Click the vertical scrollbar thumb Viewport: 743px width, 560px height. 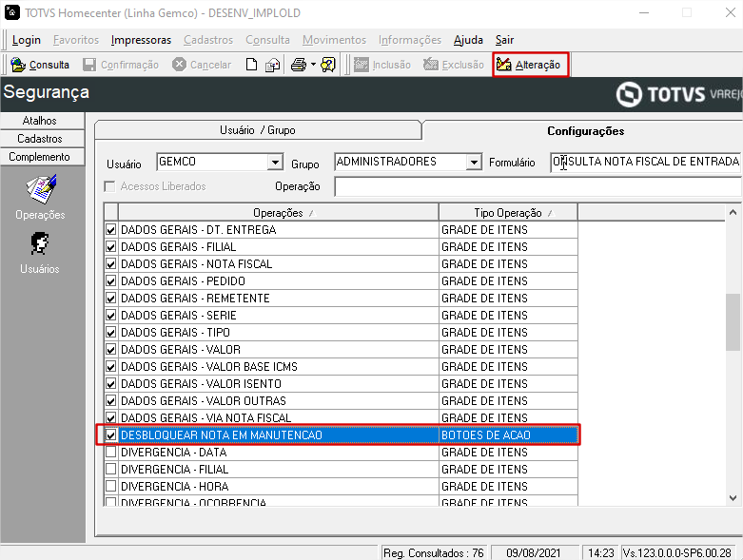733,322
